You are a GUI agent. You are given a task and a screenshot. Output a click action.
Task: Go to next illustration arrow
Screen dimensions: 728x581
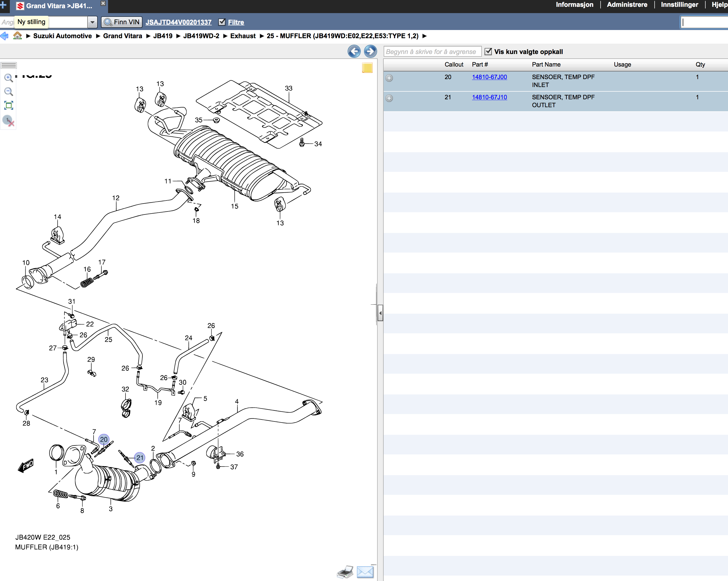(371, 51)
